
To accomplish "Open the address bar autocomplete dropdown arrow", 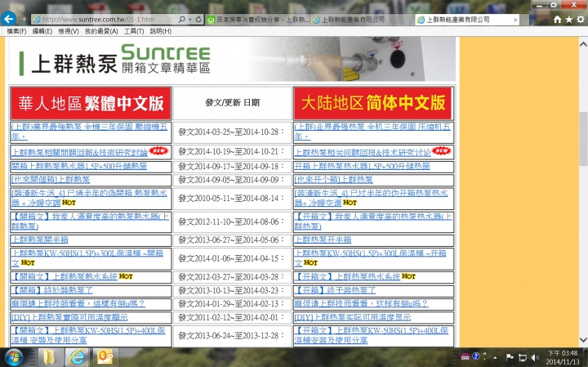I will pos(190,19).
